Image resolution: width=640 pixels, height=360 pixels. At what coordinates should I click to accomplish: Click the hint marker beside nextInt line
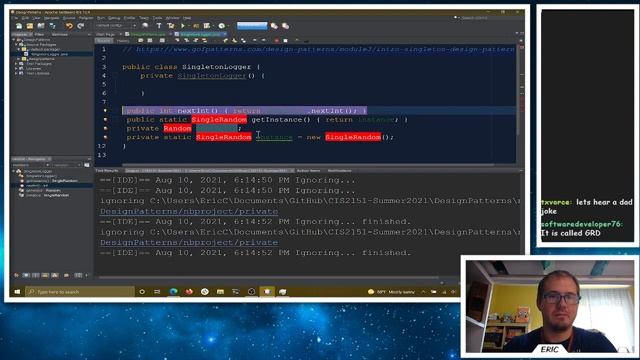(x=105, y=111)
